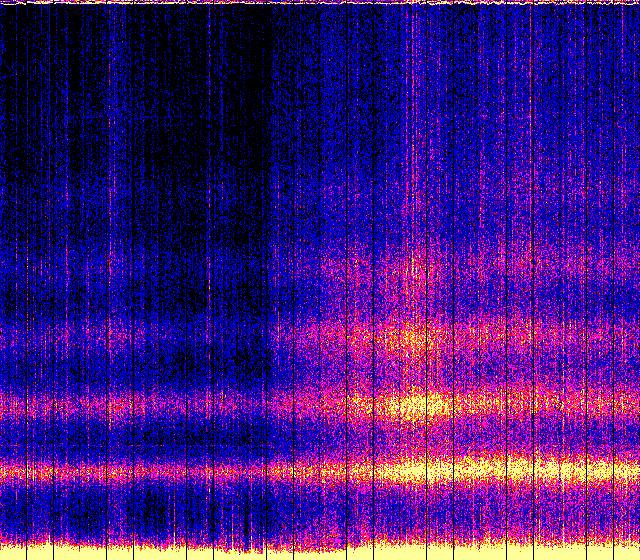This screenshot has height=560, width=640.
Task: Click the solid yellow strip along bottom edge
Action: pos(320,552)
